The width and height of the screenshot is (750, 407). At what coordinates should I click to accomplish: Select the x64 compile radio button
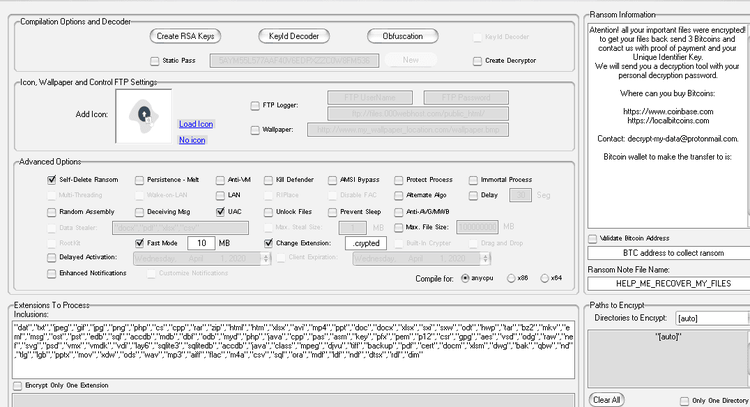(545, 277)
